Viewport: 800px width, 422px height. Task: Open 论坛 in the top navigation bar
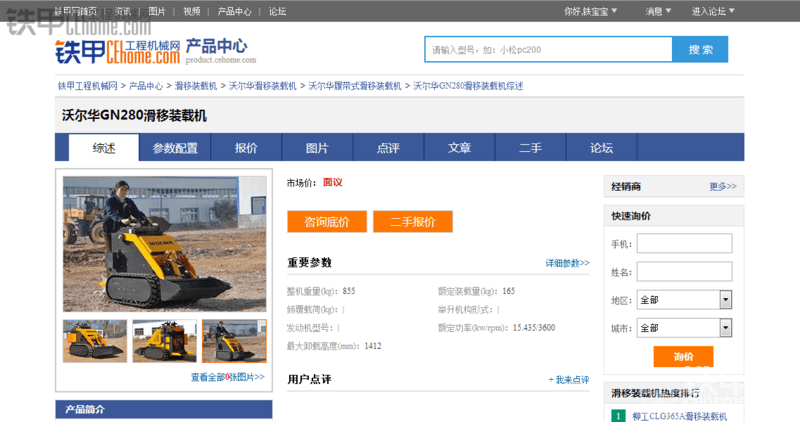coord(277,11)
